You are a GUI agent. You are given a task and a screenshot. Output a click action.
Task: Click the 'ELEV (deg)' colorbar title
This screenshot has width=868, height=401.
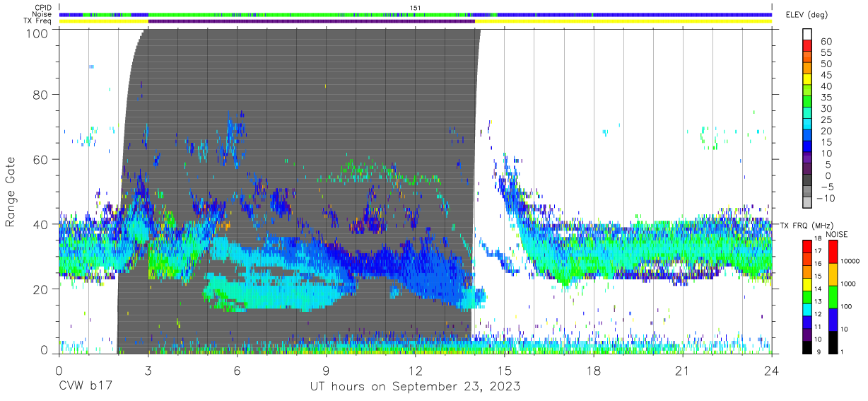[807, 15]
